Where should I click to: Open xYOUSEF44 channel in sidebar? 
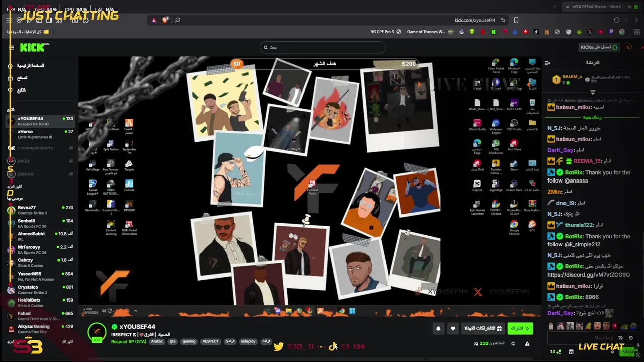(x=40, y=121)
